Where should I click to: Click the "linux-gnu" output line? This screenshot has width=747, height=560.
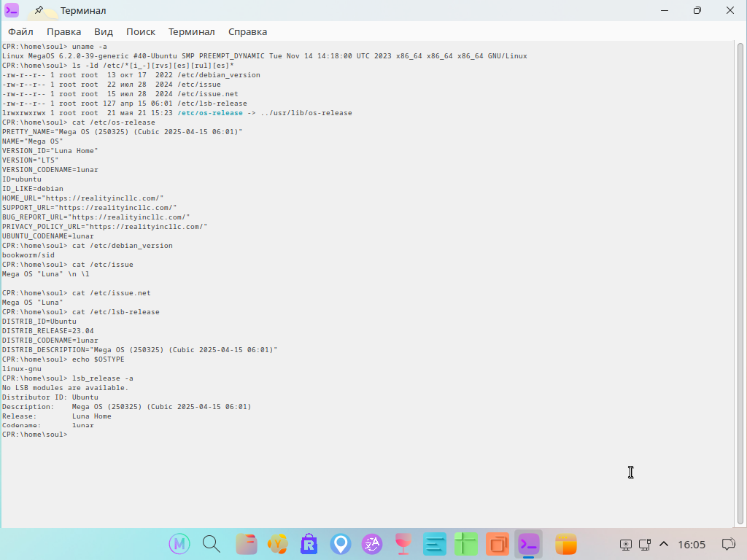click(21, 369)
